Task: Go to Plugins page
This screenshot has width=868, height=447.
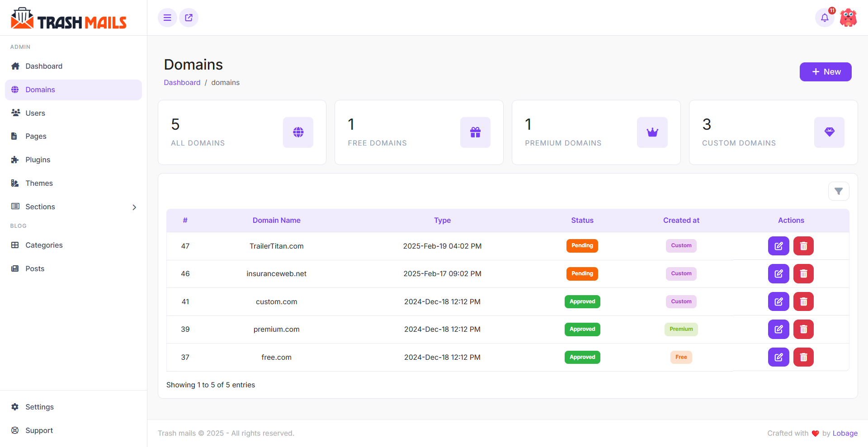Action: tap(38, 160)
